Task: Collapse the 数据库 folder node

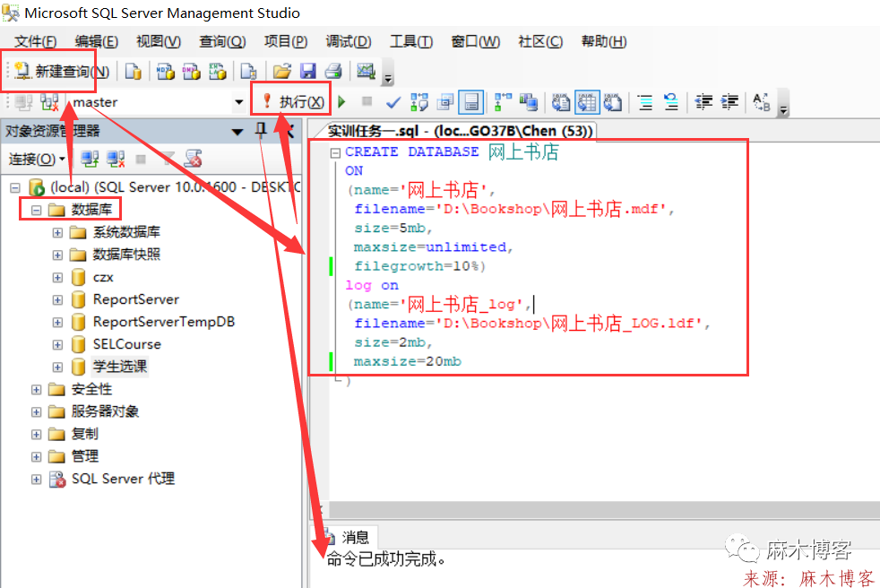Action: (37, 210)
